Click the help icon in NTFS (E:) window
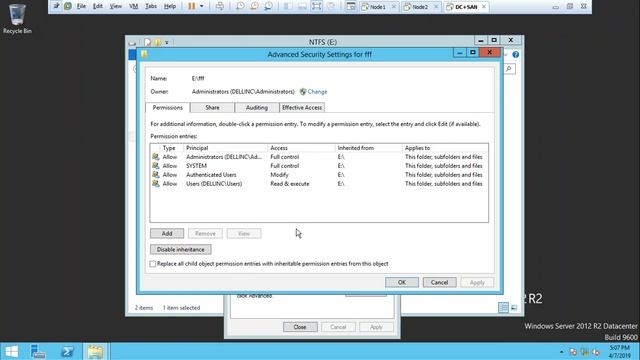The width and height of the screenshot is (640, 360). point(516,54)
